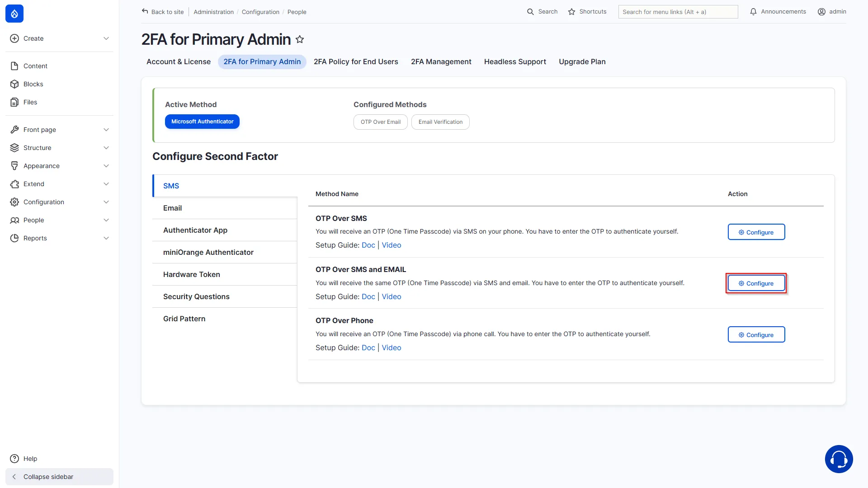Expand the Configuration chevron in sidebar

pos(106,202)
